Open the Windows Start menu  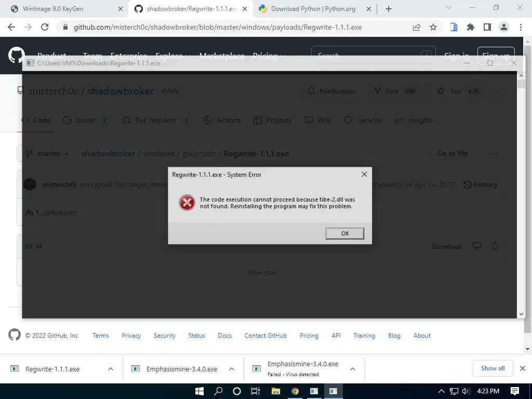point(199,391)
